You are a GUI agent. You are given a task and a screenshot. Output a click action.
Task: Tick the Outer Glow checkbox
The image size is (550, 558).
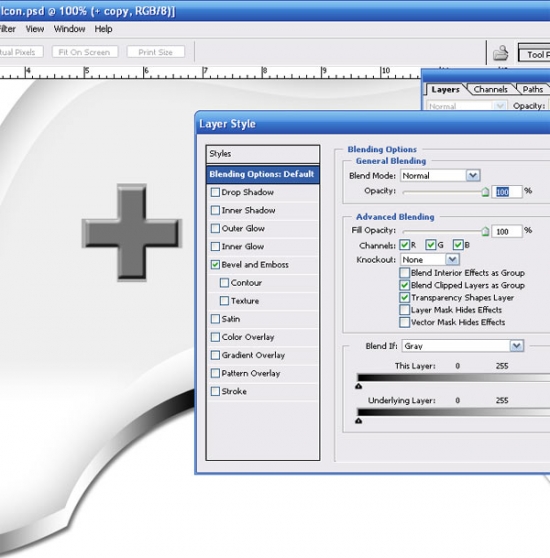pos(215,228)
